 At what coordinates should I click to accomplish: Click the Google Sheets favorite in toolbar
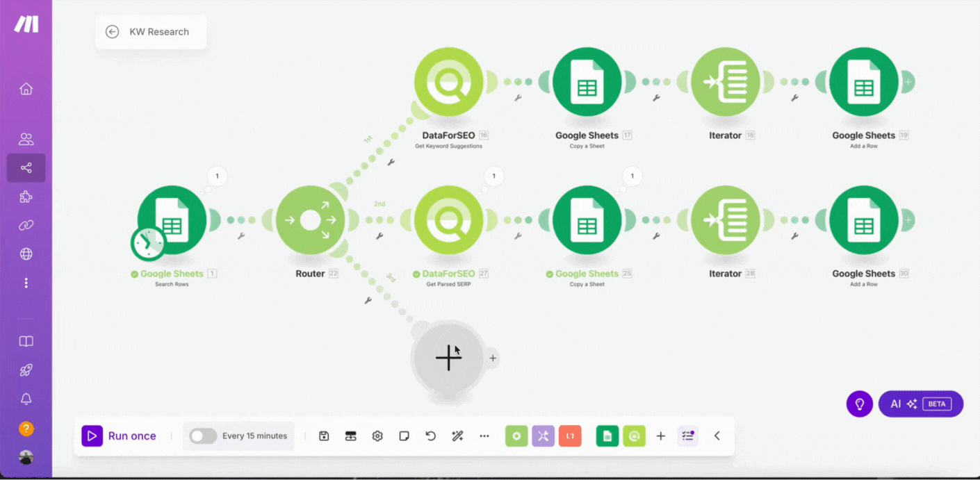point(607,436)
